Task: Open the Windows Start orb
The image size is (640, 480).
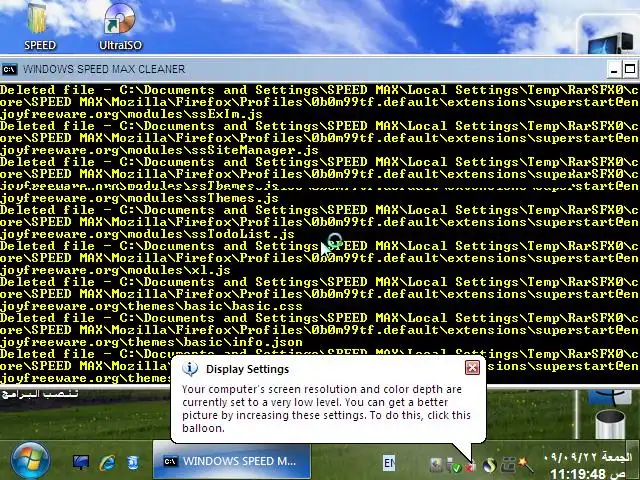Action: point(30,461)
